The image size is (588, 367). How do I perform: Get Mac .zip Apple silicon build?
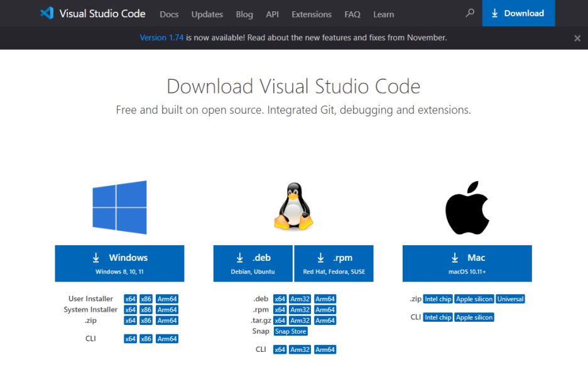click(x=474, y=299)
